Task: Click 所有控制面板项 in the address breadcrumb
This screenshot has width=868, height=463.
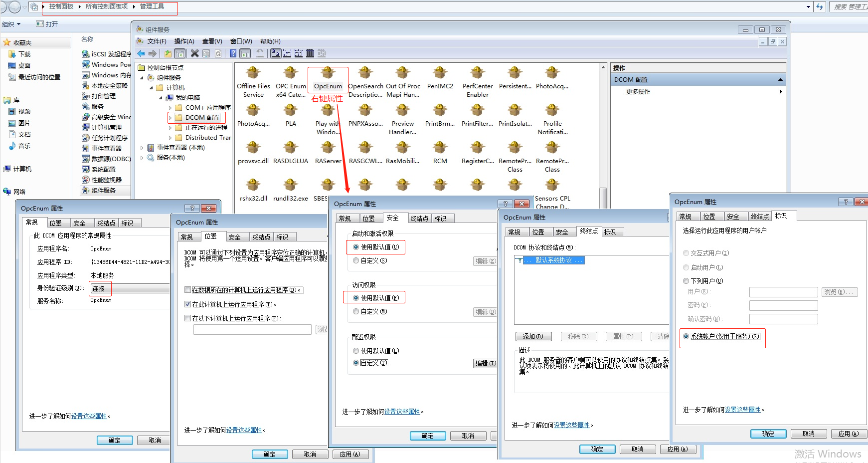Action: coord(107,6)
